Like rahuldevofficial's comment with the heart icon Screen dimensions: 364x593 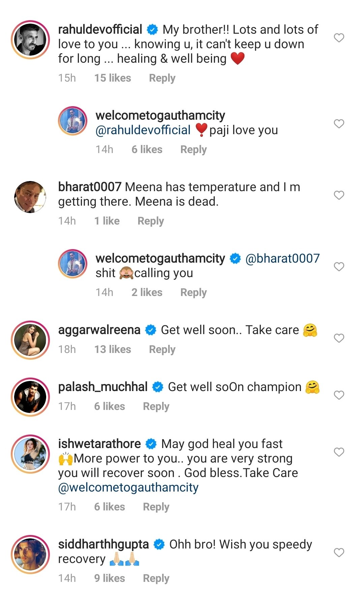339,38
